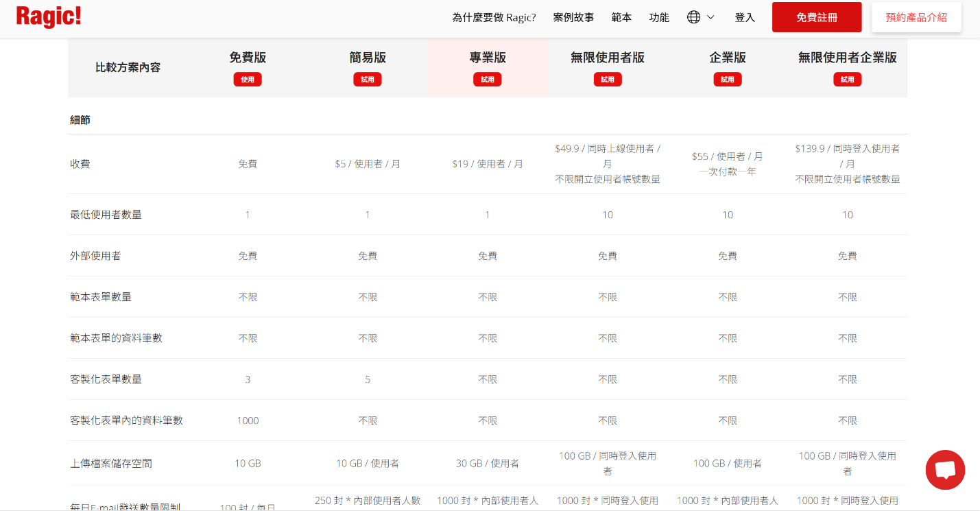The width and height of the screenshot is (980, 511).
Task: Click the 範本表單數量 row label
Action: coord(101,297)
